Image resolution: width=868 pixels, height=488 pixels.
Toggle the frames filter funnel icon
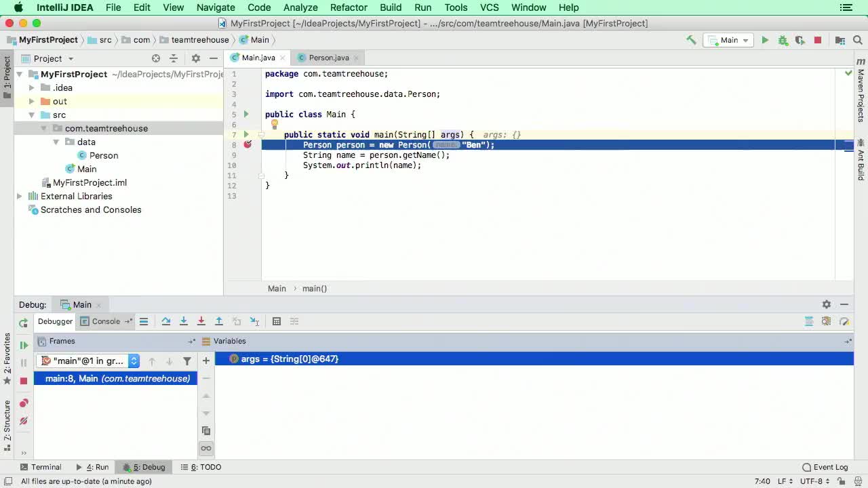[x=187, y=361]
